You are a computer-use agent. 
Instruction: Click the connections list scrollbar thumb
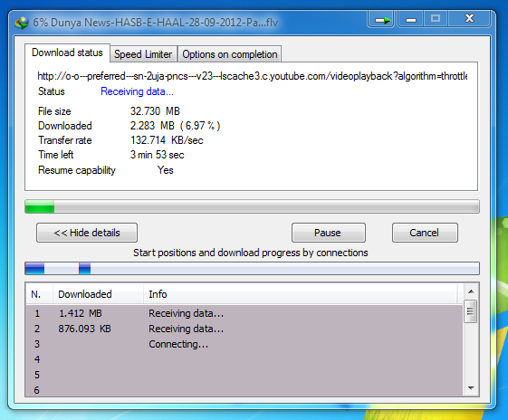pos(470,311)
